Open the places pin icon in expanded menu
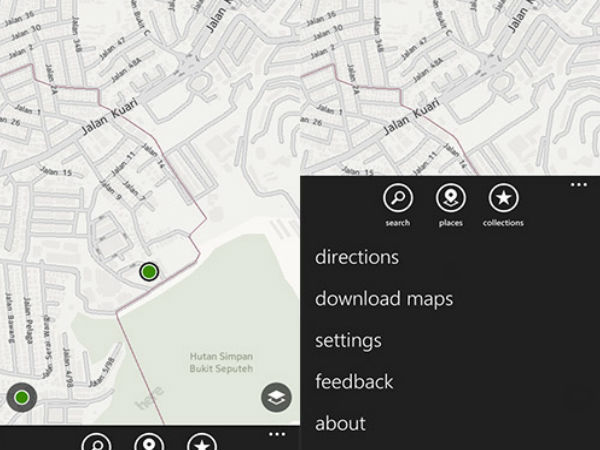Viewport: 600px width, 450px height. tap(450, 198)
